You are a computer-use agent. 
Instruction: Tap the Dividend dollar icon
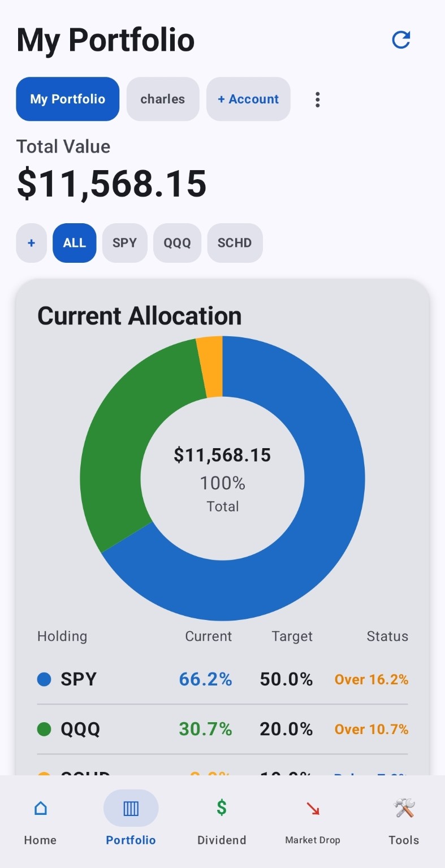point(222,808)
